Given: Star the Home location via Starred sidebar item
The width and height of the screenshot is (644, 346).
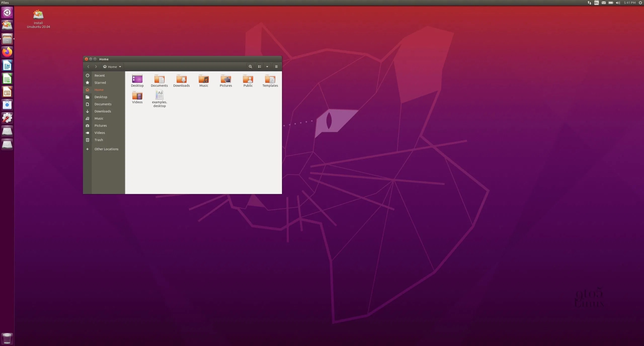Looking at the screenshot, I should point(100,82).
